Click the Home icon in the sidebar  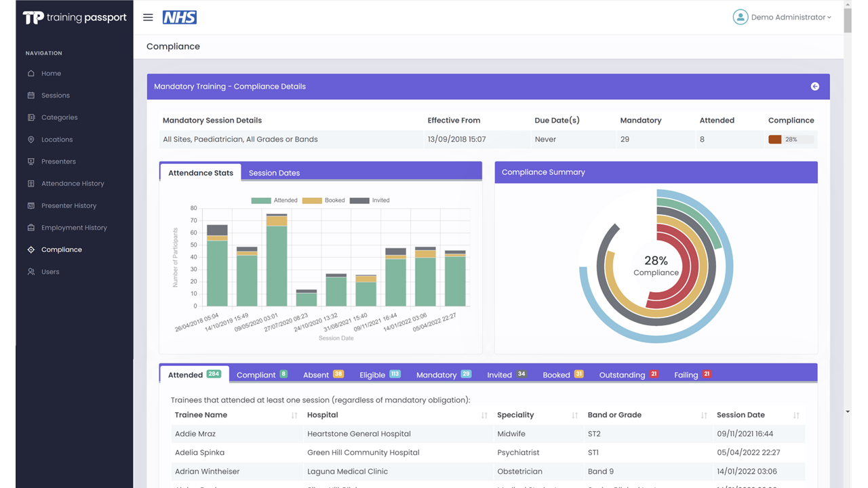[x=31, y=73]
